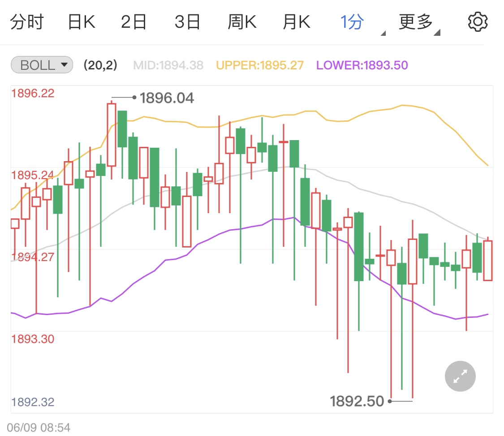This screenshot has width=504, height=436.
Task: Switch to the 月K tab
Action: tap(297, 22)
